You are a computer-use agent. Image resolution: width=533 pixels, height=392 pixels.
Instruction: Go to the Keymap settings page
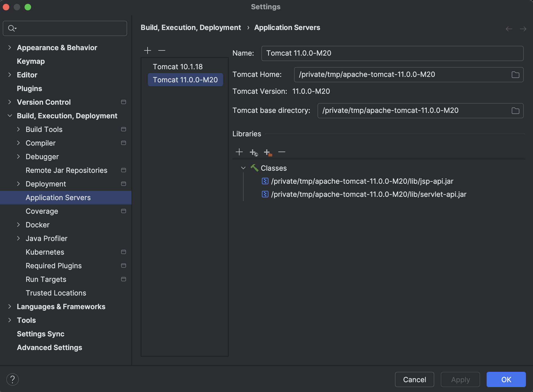pos(31,61)
